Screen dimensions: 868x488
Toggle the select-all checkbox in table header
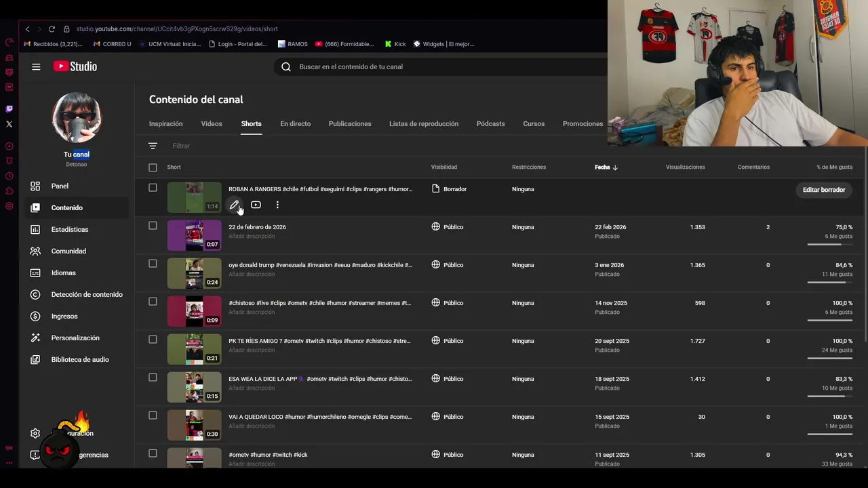(x=153, y=167)
